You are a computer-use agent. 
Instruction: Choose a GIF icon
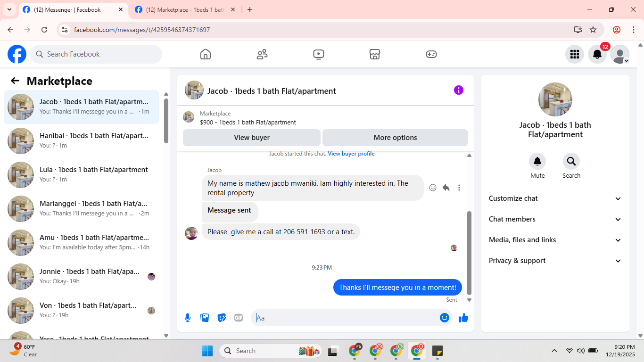[239, 318]
